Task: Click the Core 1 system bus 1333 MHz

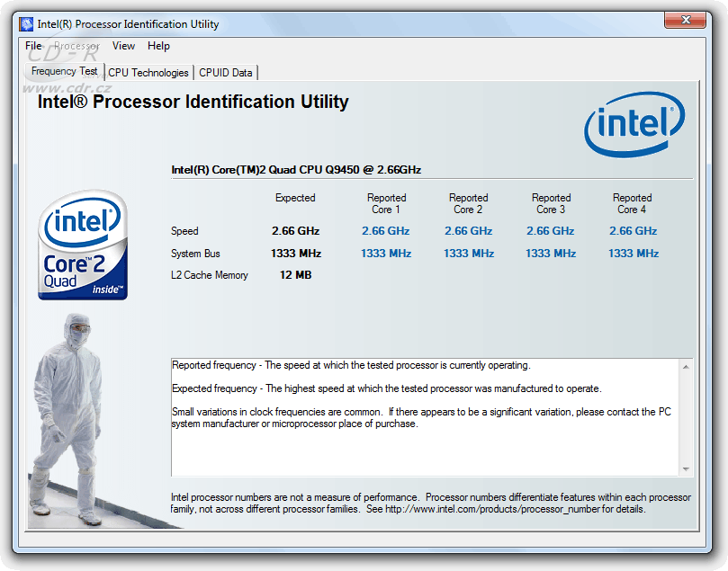Action: pyautogui.click(x=386, y=254)
